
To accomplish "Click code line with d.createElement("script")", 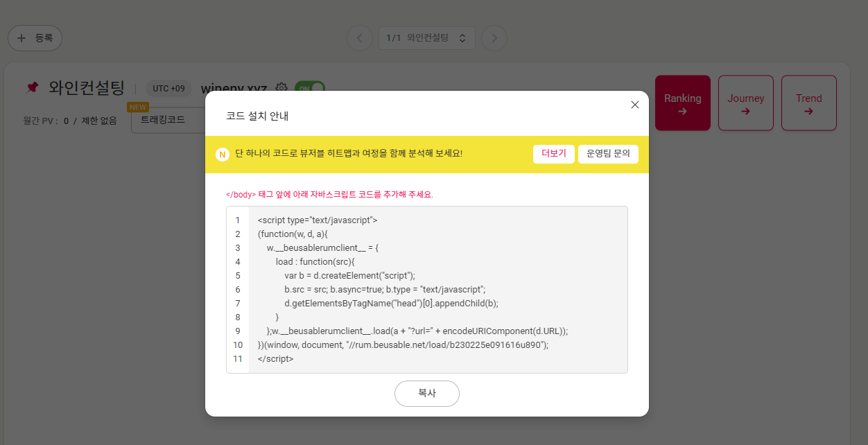I will coord(349,276).
